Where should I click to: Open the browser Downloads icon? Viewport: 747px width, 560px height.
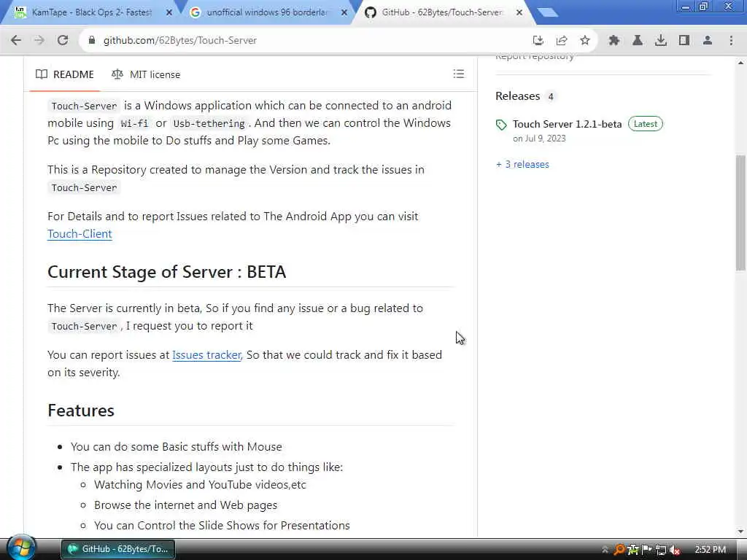[x=661, y=41]
